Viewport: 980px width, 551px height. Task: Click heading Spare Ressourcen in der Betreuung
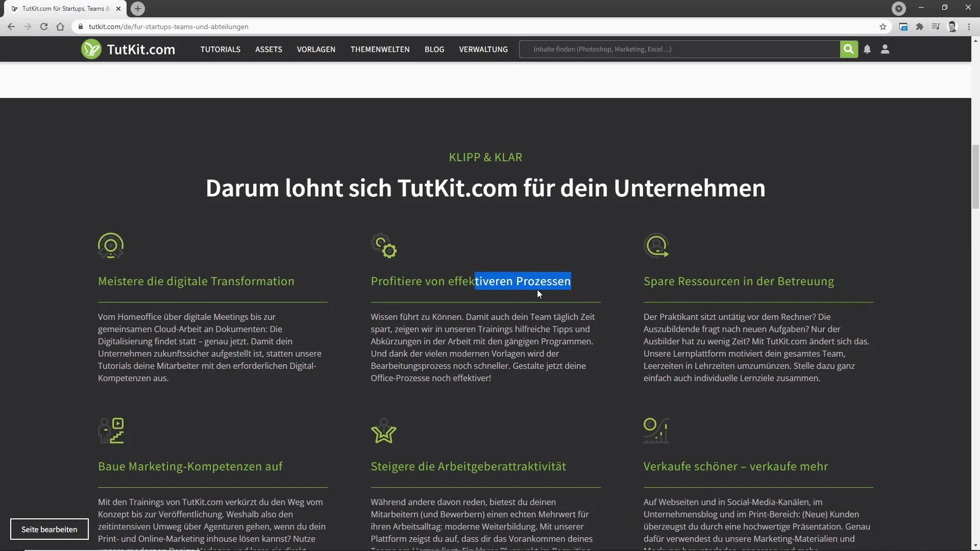[x=739, y=281]
